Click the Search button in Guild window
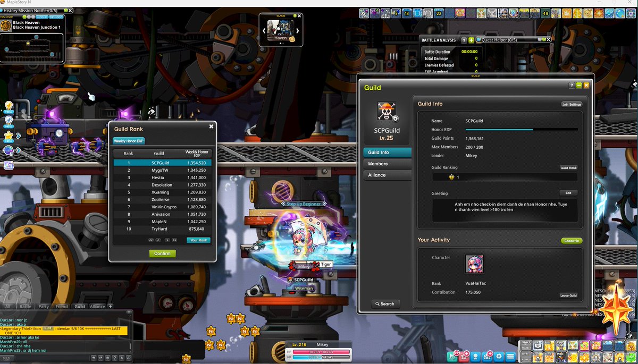The width and height of the screenshot is (638, 364). pos(385,304)
